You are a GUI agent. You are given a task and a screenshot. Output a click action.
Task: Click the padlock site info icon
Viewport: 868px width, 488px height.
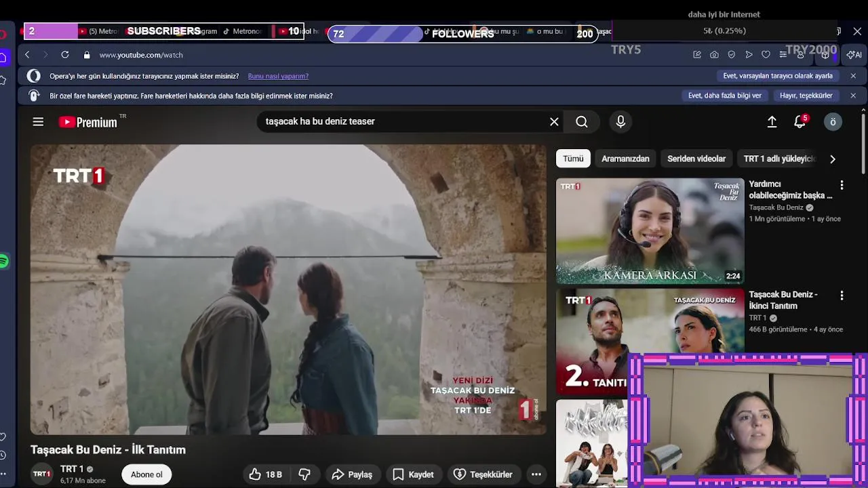87,55
